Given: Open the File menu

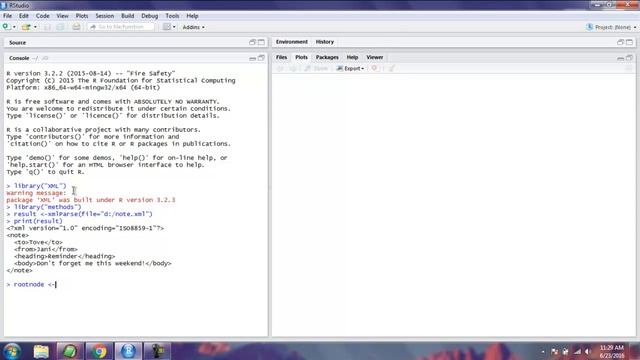Looking at the screenshot, I should 7,16.
